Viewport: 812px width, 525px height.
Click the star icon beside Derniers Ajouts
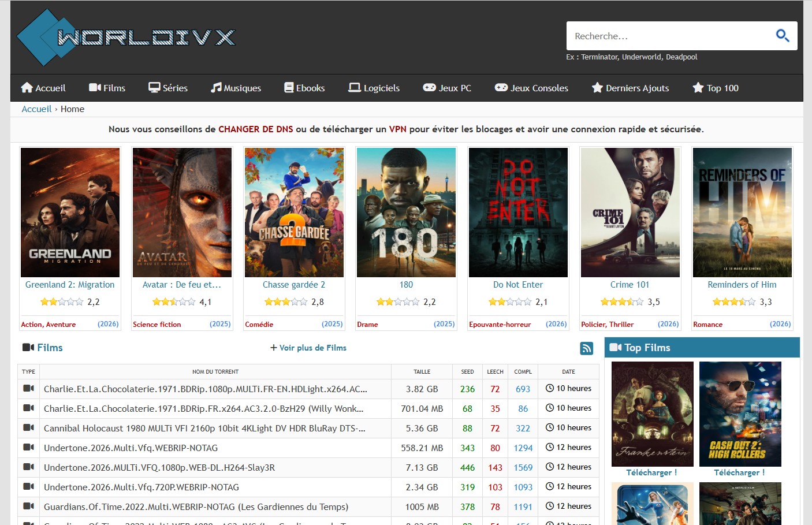597,88
